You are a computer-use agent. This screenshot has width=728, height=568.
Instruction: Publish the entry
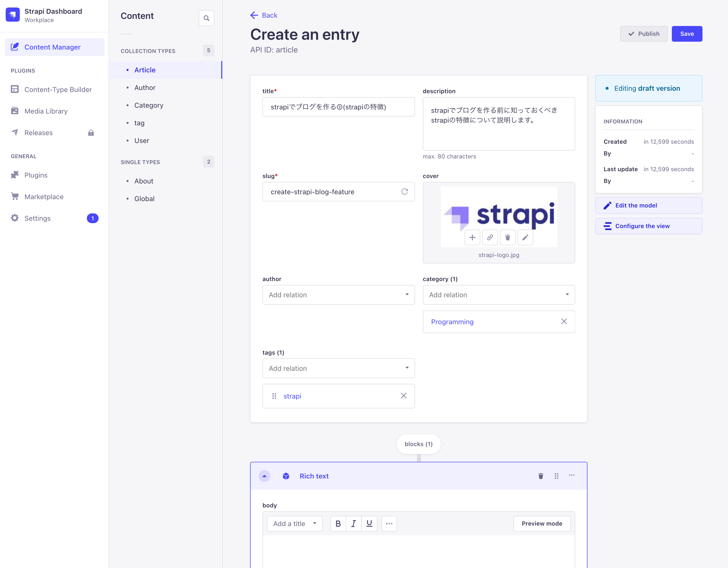644,34
